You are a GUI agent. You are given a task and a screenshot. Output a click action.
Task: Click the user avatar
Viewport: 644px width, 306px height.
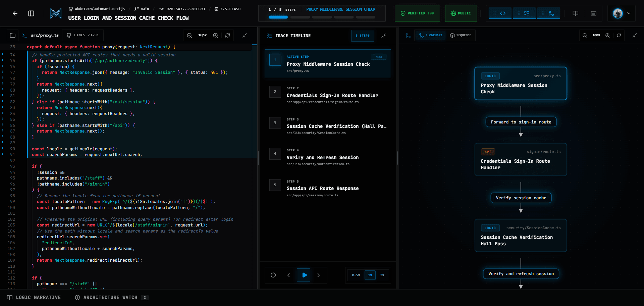click(618, 13)
